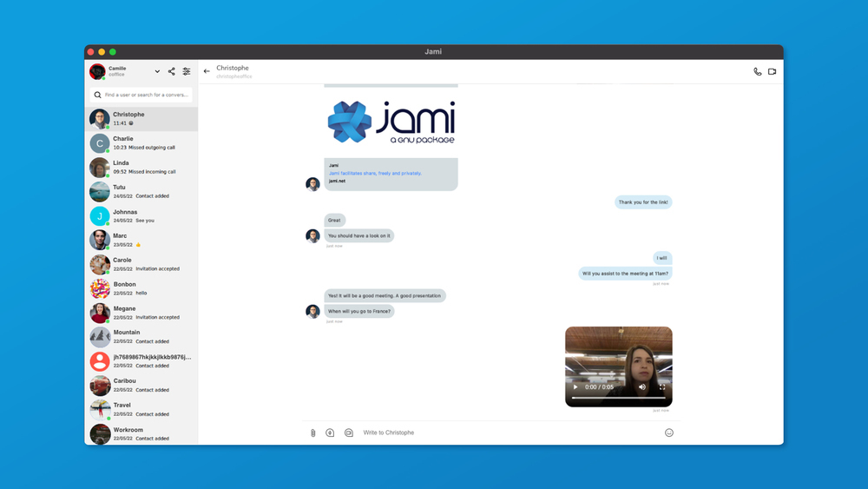This screenshot has height=489, width=868.
Task: Mute the video message volume
Action: [642, 387]
